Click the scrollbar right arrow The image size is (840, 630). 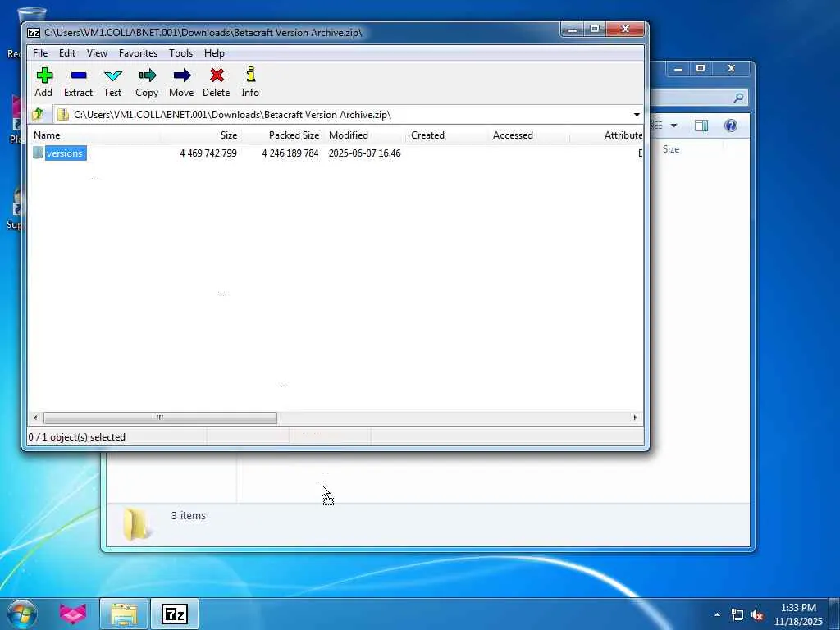pos(635,418)
